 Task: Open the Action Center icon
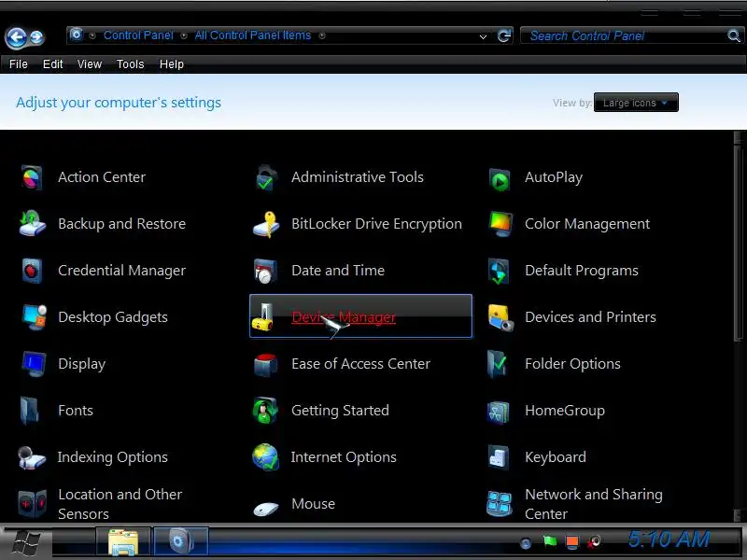(x=32, y=177)
